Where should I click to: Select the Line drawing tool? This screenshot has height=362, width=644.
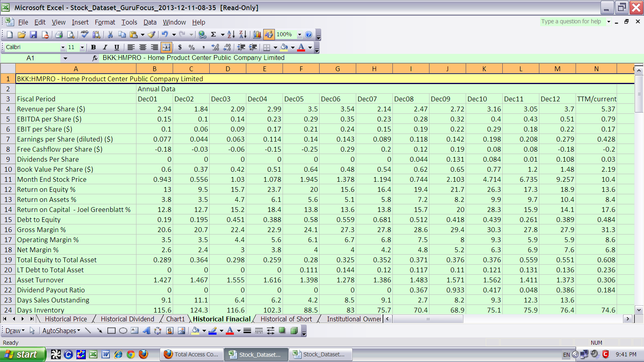(x=88, y=331)
